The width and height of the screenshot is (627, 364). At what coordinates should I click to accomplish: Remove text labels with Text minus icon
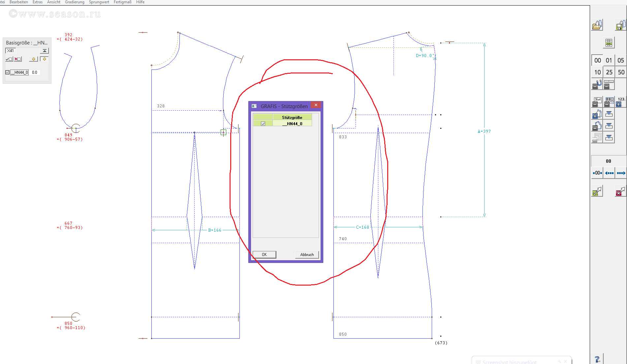coord(597,102)
